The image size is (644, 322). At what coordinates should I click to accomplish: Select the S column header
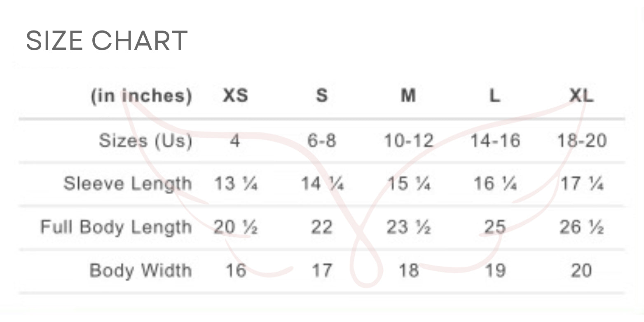322,96
